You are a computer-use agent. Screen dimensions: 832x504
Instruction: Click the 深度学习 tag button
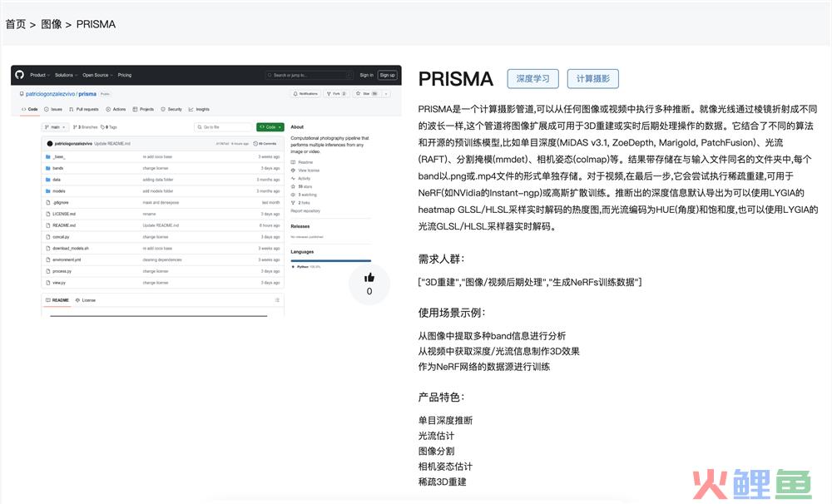click(532, 78)
